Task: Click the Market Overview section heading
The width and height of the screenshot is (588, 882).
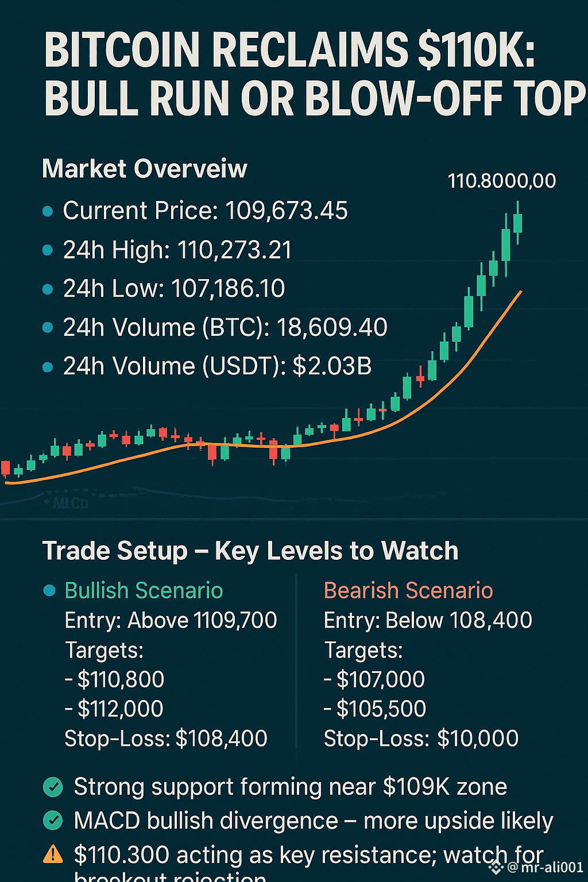Action: point(145,169)
